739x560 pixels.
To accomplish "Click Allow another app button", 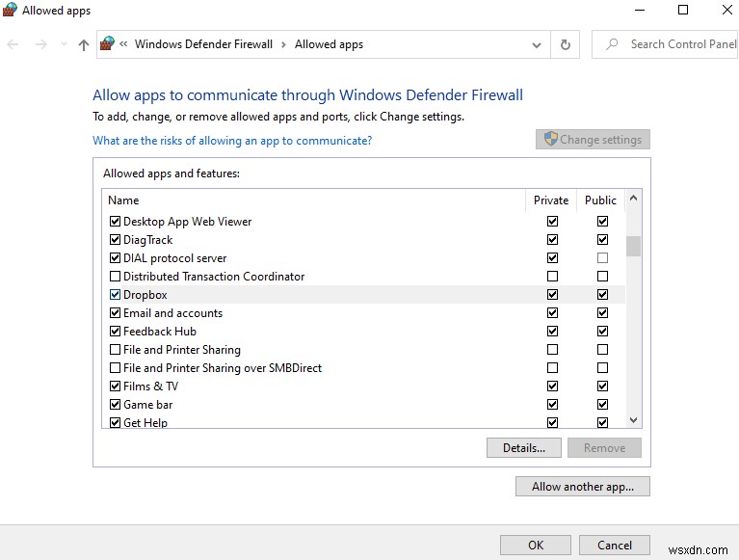I will coord(583,487).
